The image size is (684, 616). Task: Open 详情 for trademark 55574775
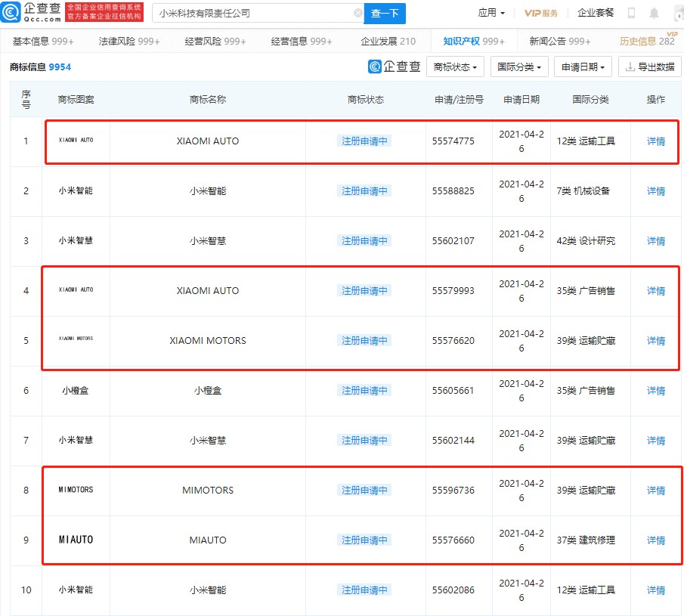click(x=655, y=141)
